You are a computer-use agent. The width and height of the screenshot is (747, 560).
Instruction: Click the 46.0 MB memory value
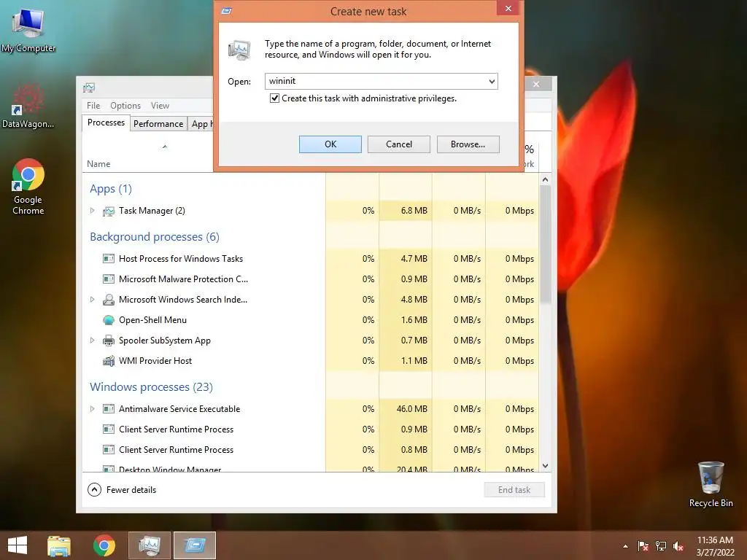pos(411,409)
